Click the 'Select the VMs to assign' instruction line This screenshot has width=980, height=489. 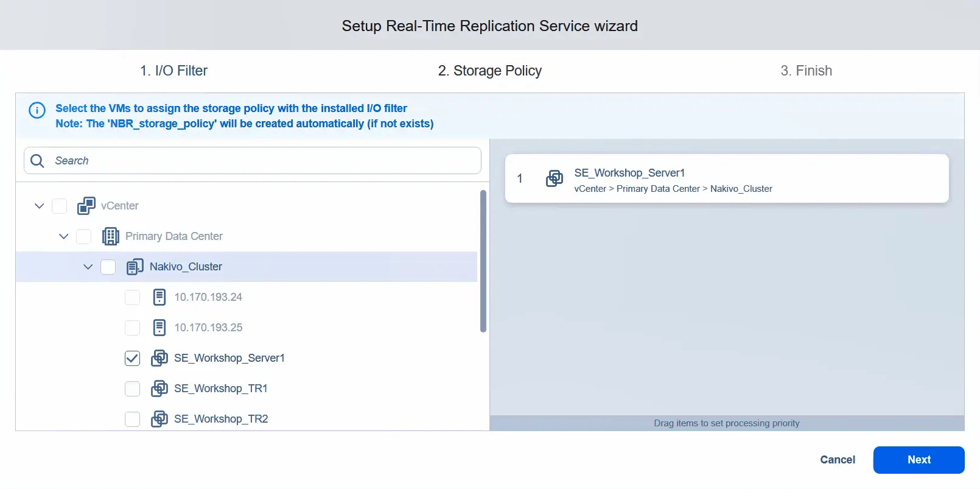(x=231, y=108)
